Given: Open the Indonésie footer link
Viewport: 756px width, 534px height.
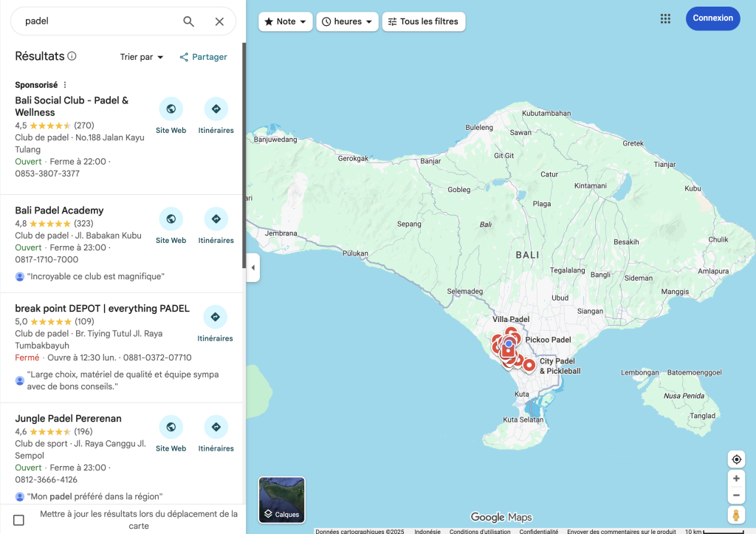Looking at the screenshot, I should pos(427,531).
